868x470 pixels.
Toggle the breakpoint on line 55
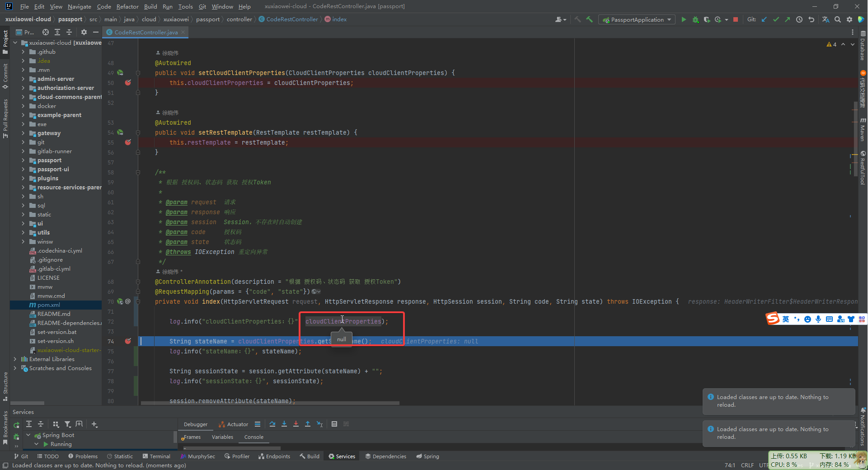pos(128,142)
